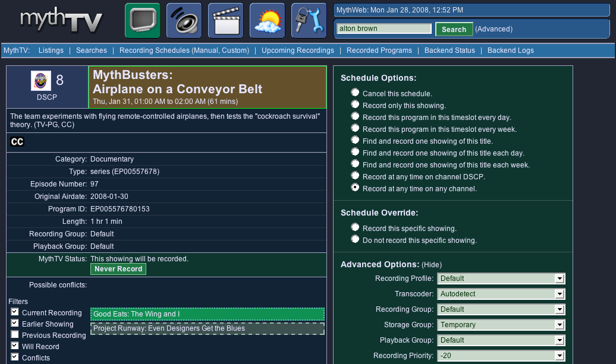The height and width of the screenshot is (364, 616).
Task: Go to Upcoming Recordings menu item
Action: (x=297, y=50)
